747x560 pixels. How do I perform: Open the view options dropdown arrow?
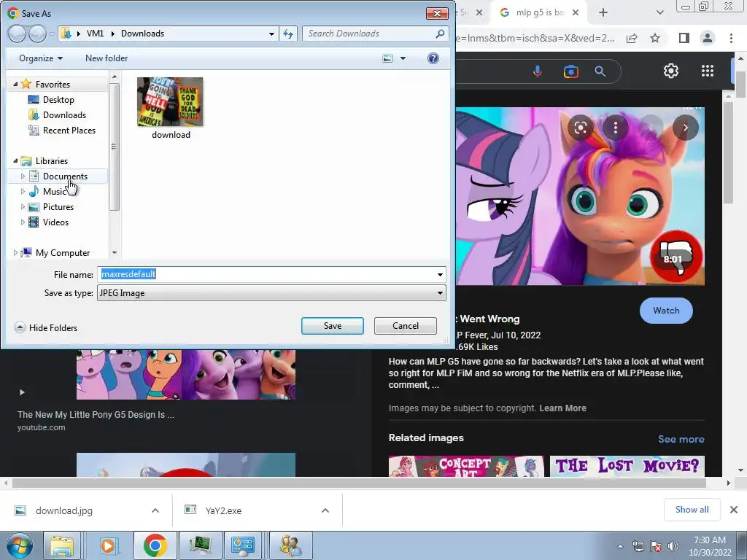(403, 58)
